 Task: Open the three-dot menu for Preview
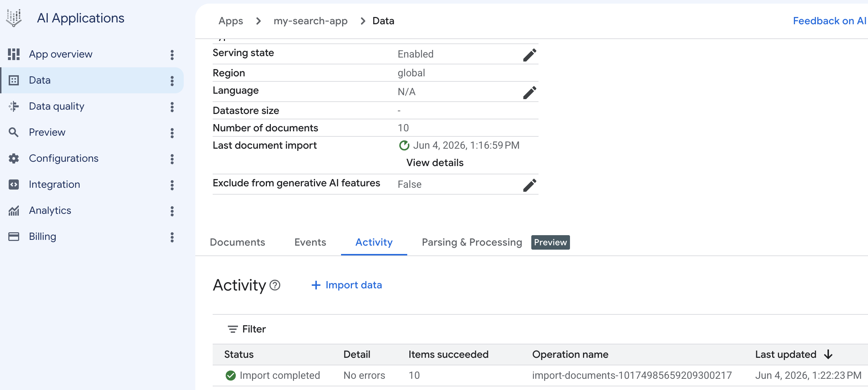172,133
